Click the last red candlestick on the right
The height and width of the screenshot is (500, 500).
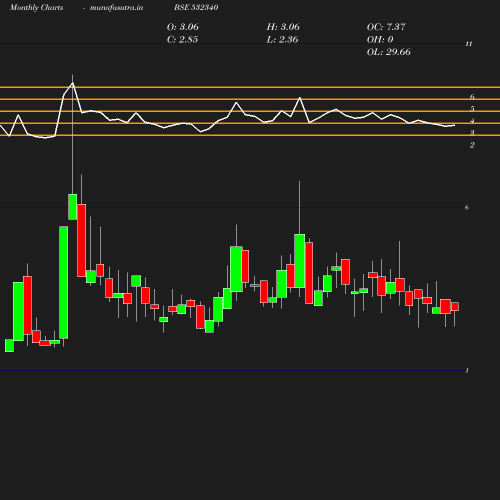click(x=455, y=306)
